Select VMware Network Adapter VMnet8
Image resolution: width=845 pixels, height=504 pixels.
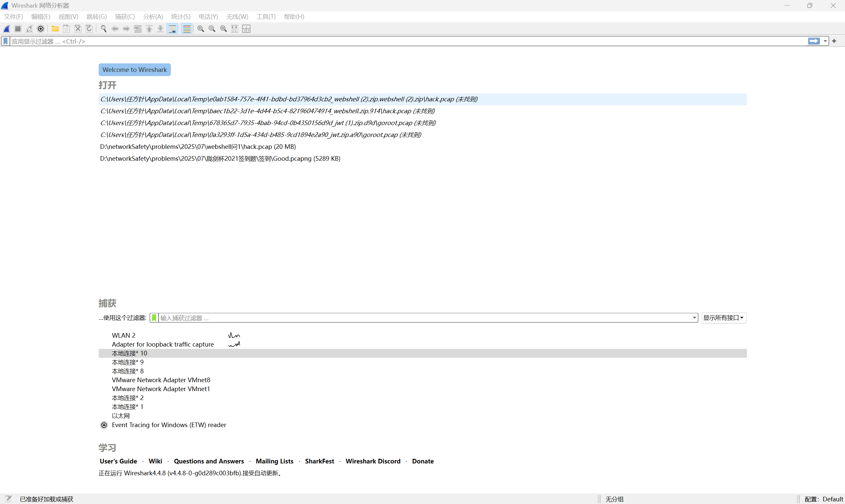point(423,380)
